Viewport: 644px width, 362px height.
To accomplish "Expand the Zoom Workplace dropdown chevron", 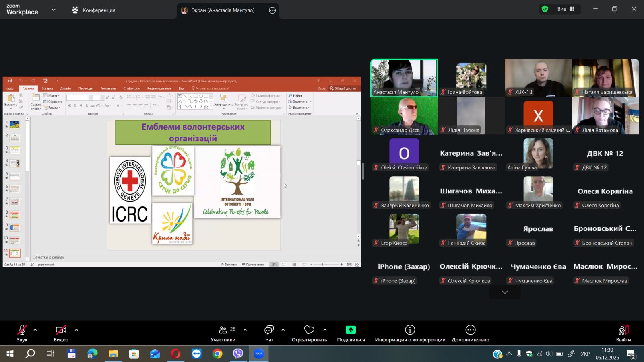I will point(54,10).
